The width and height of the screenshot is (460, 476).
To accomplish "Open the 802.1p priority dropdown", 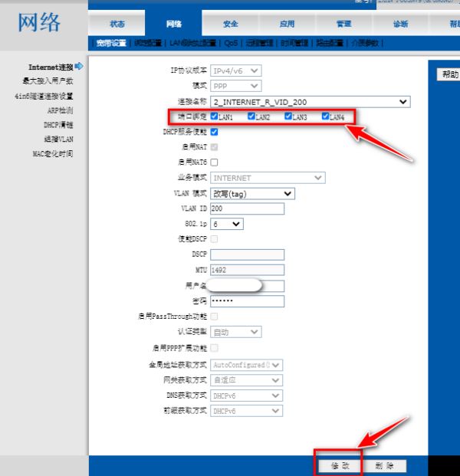I will coord(226,224).
